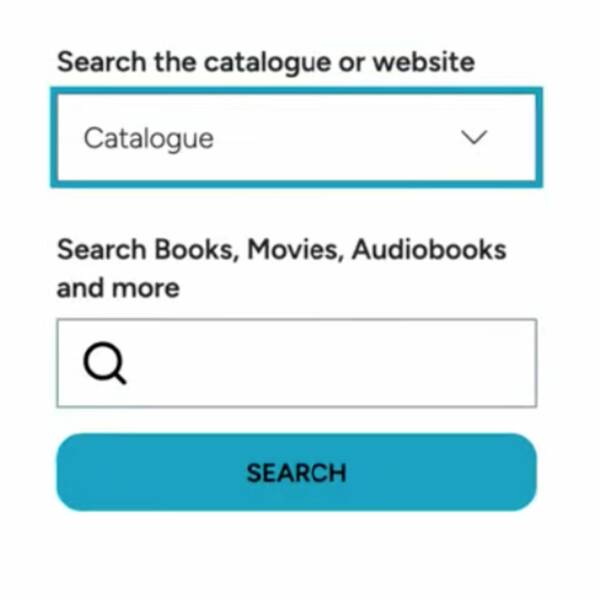This screenshot has width=600, height=600.
Task: Click the word SEARCH on the teal button
Action: pos(297,473)
